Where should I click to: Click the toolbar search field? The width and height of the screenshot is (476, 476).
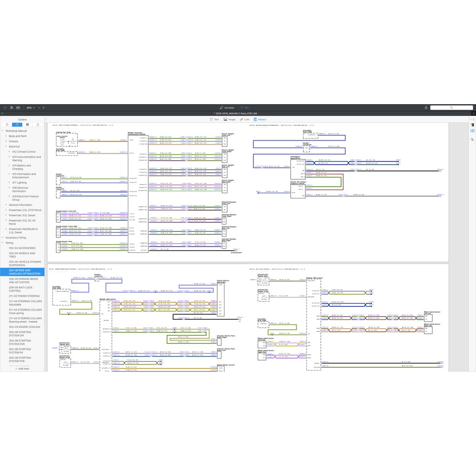click(451, 107)
